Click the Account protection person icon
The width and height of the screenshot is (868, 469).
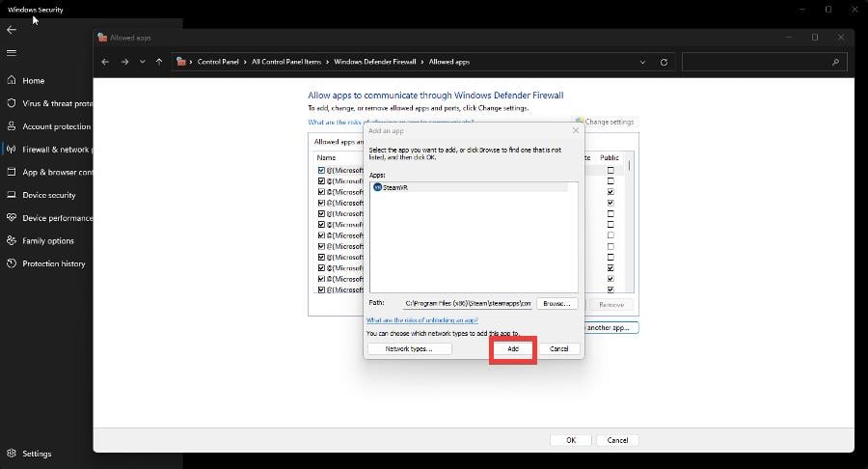12,126
